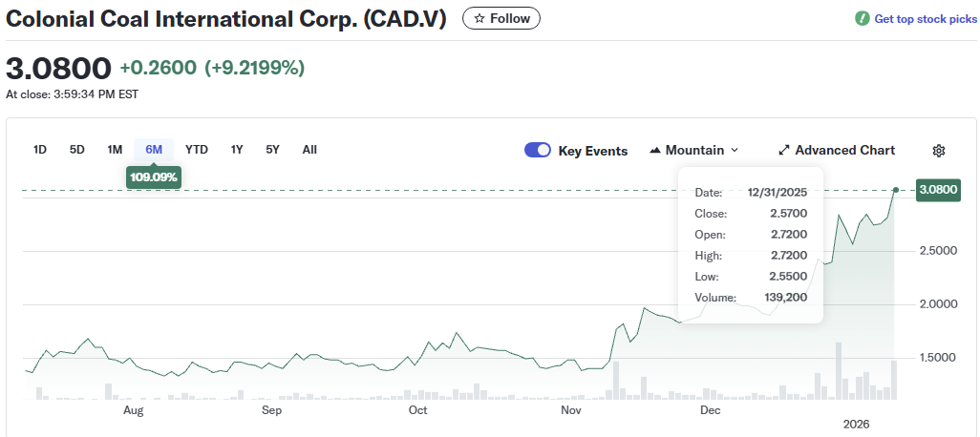Show the 1Y price history
This screenshot has width=980, height=437.
(x=237, y=150)
